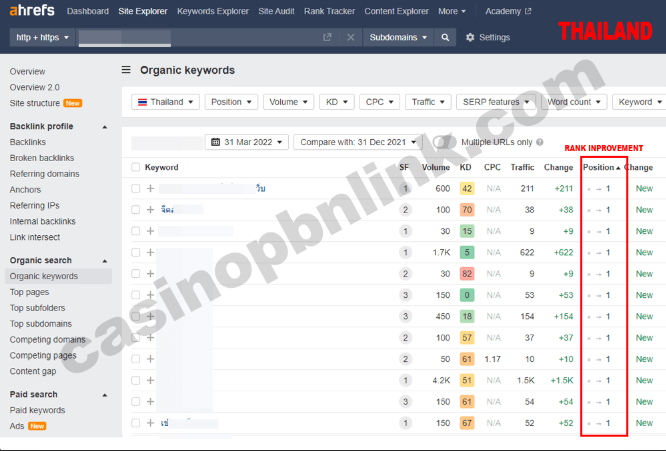
Task: Check the checkbox in the KD 67 row
Action: (x=135, y=423)
